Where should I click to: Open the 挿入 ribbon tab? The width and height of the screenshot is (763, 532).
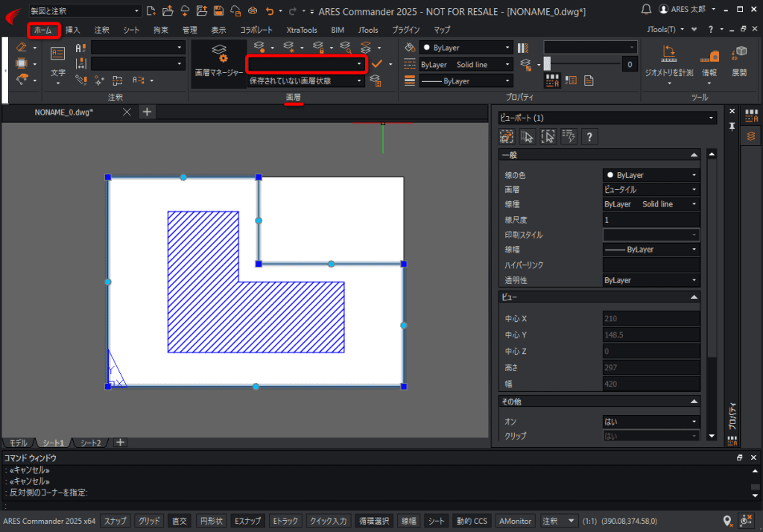tap(72, 31)
